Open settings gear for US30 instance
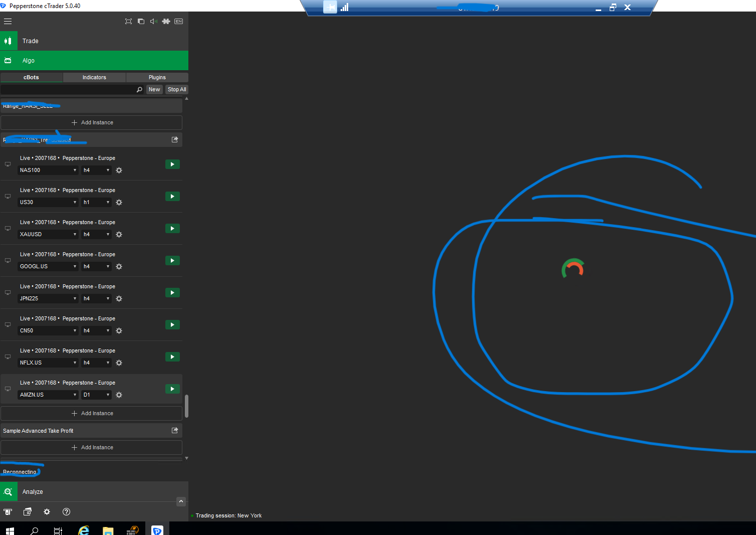 tap(119, 203)
